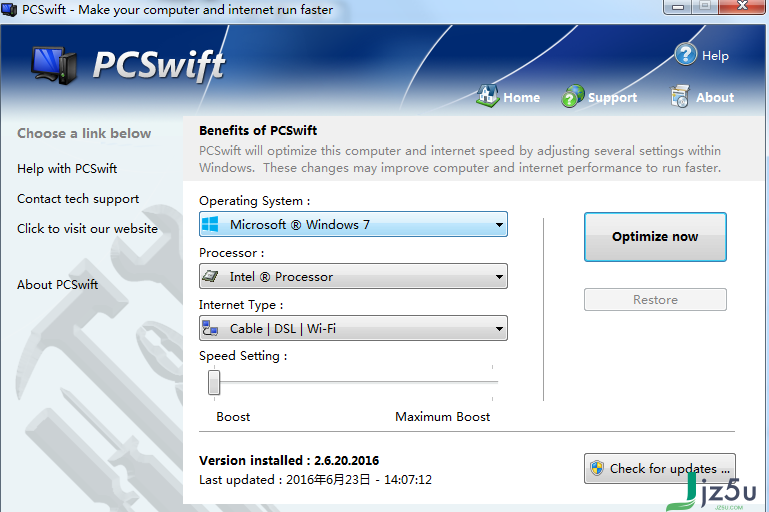Open the Help with PCSwift link
The image size is (769, 512).
tap(67, 169)
